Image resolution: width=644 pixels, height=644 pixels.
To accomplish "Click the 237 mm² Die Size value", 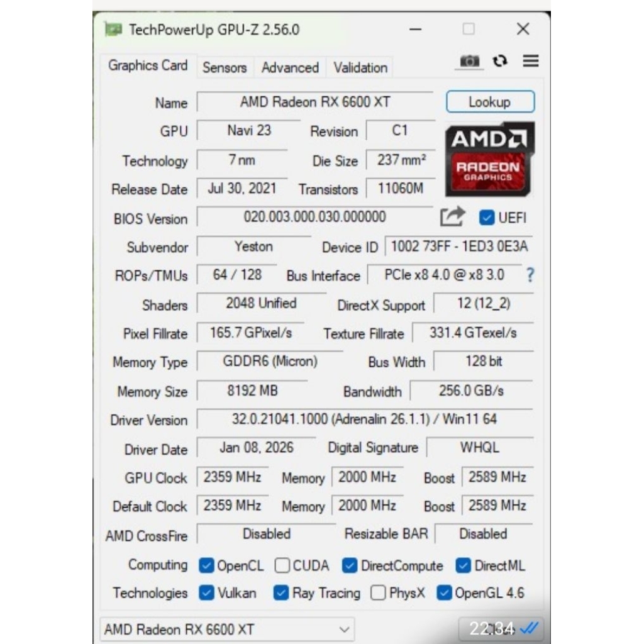I will click(x=401, y=159).
